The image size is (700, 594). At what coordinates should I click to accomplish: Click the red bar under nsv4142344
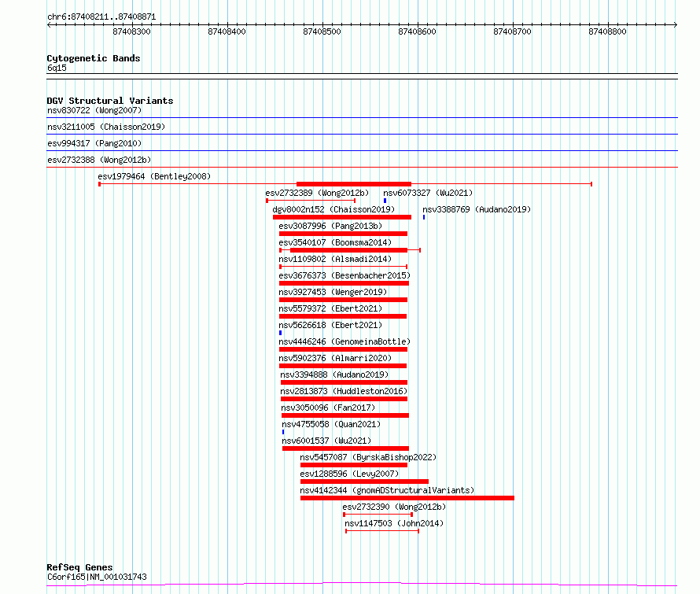tap(407, 498)
